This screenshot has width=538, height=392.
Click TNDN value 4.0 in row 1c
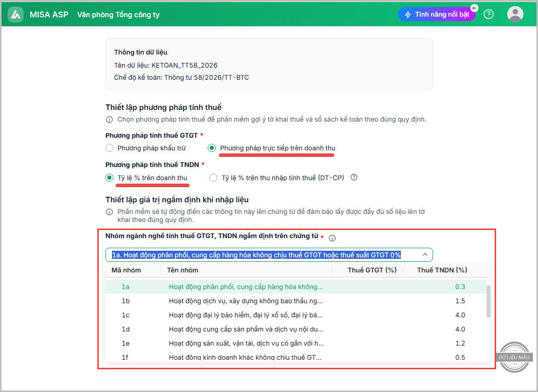point(460,315)
